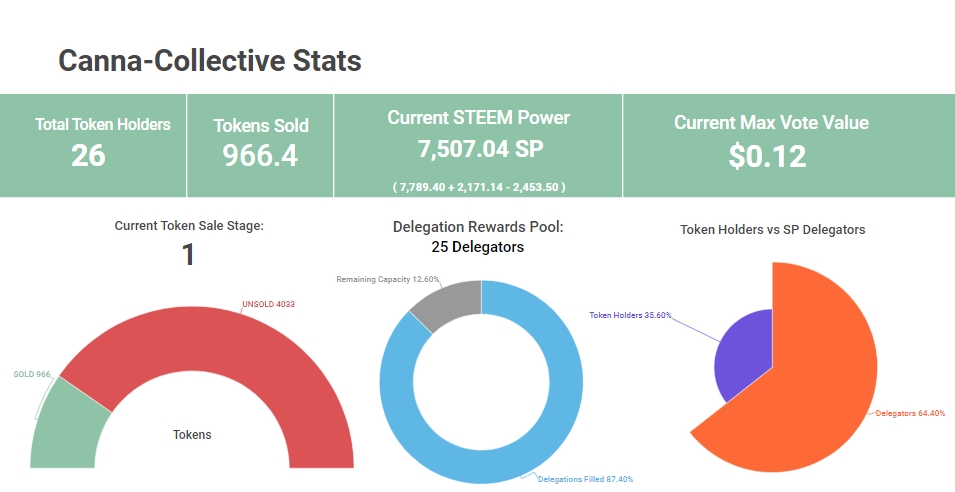The image size is (955, 492).
Task: Select the 7,507.04 SP STEEM Power value
Action: coord(478,149)
